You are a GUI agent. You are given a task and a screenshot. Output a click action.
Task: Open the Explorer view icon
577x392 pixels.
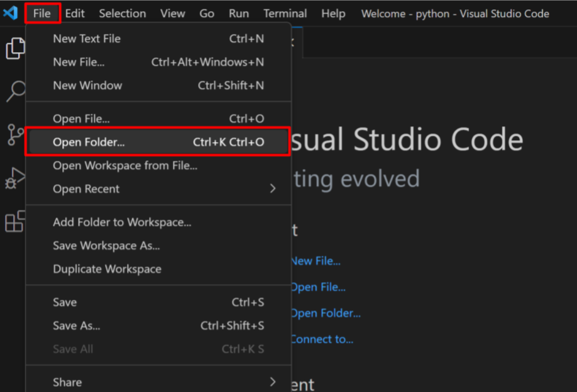(x=15, y=48)
